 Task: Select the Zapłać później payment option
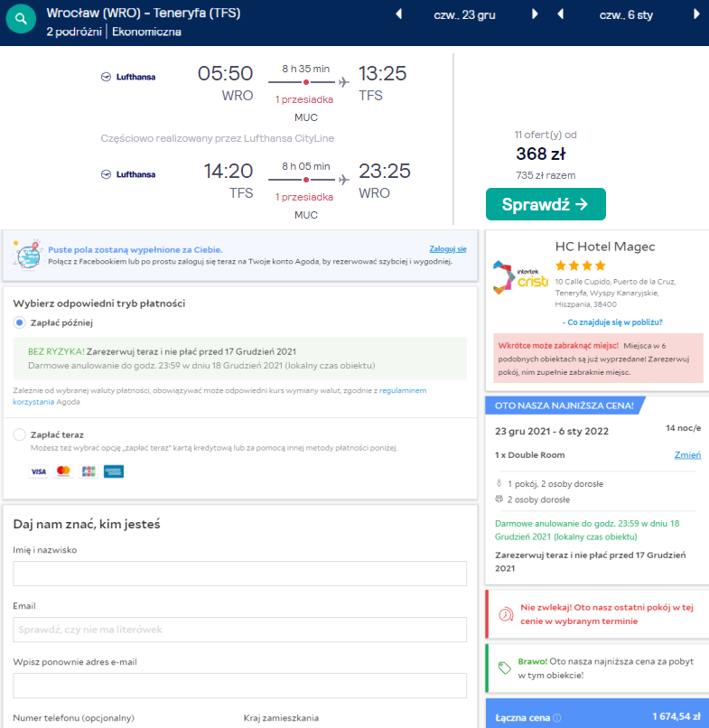(20, 322)
